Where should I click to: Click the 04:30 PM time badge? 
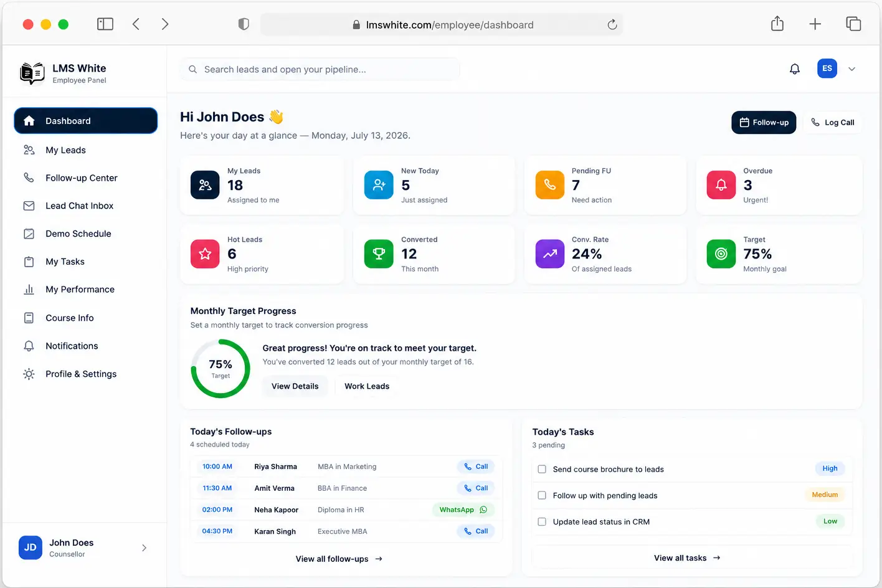point(217,531)
